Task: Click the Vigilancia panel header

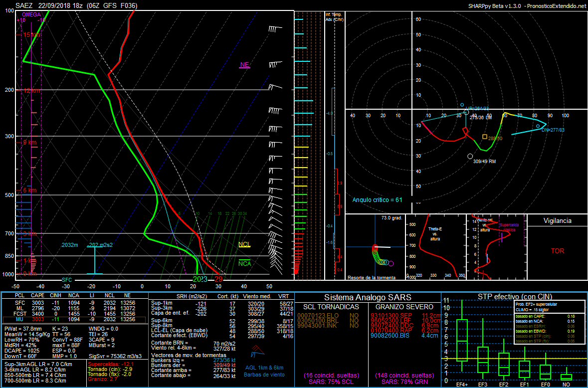Action: point(557,221)
